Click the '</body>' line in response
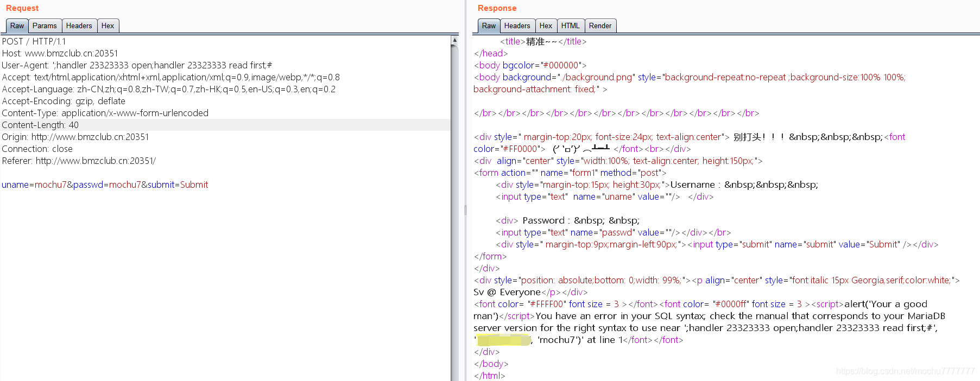The height and width of the screenshot is (381, 980). 491,364
